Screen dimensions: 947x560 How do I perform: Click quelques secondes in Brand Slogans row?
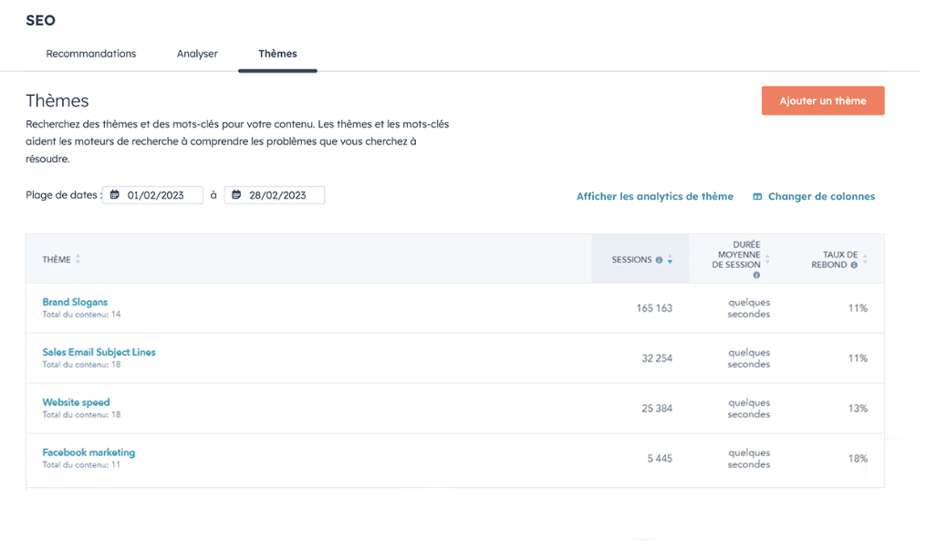(x=749, y=308)
